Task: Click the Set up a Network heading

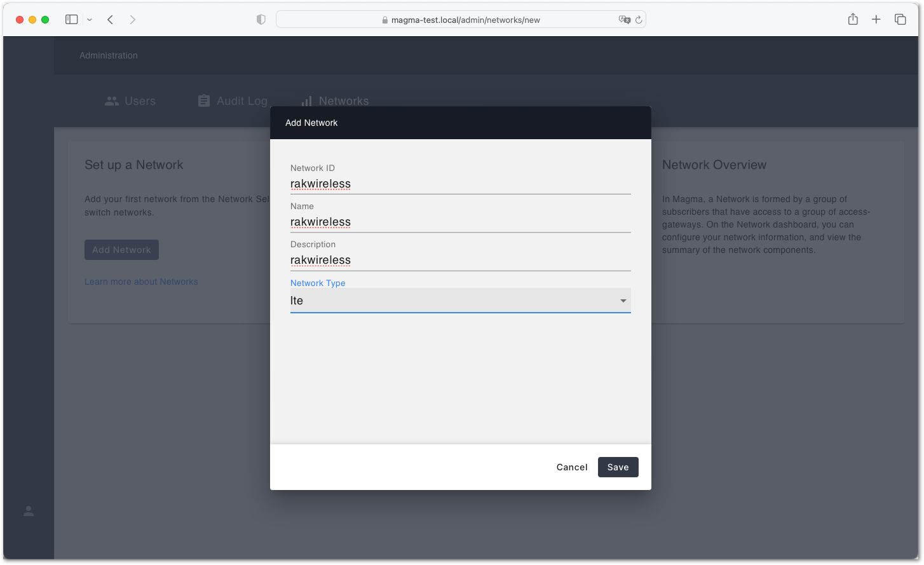Action: tap(134, 165)
